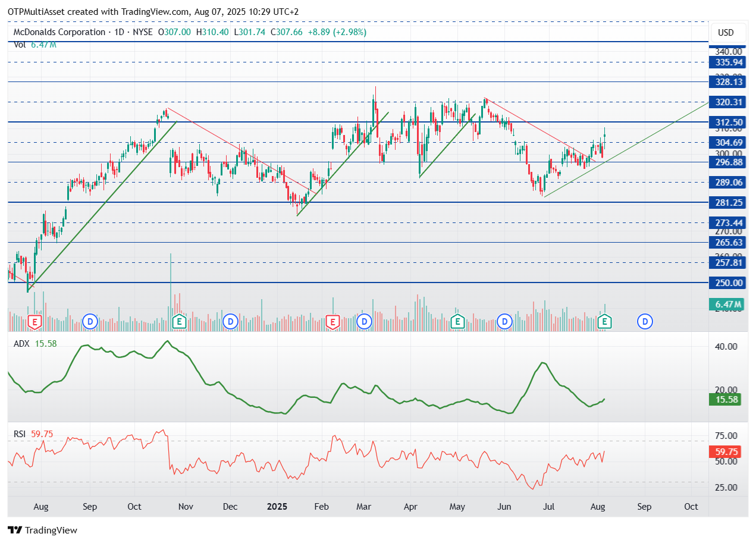Click the upcoming dividend marker near September 2025

645,322
